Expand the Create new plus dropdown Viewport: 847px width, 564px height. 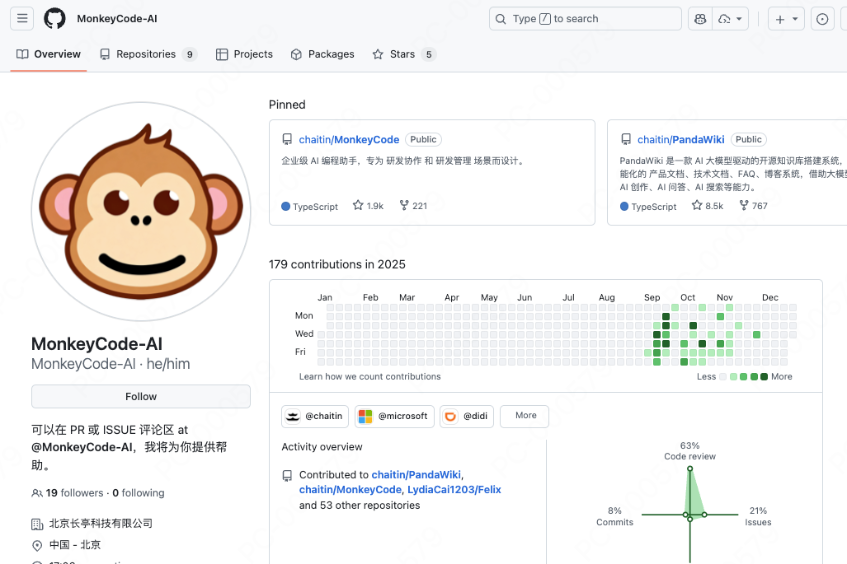tap(786, 19)
